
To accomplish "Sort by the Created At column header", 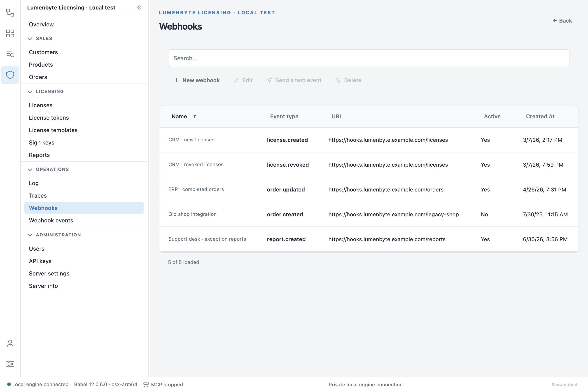I will pyautogui.click(x=540, y=116).
